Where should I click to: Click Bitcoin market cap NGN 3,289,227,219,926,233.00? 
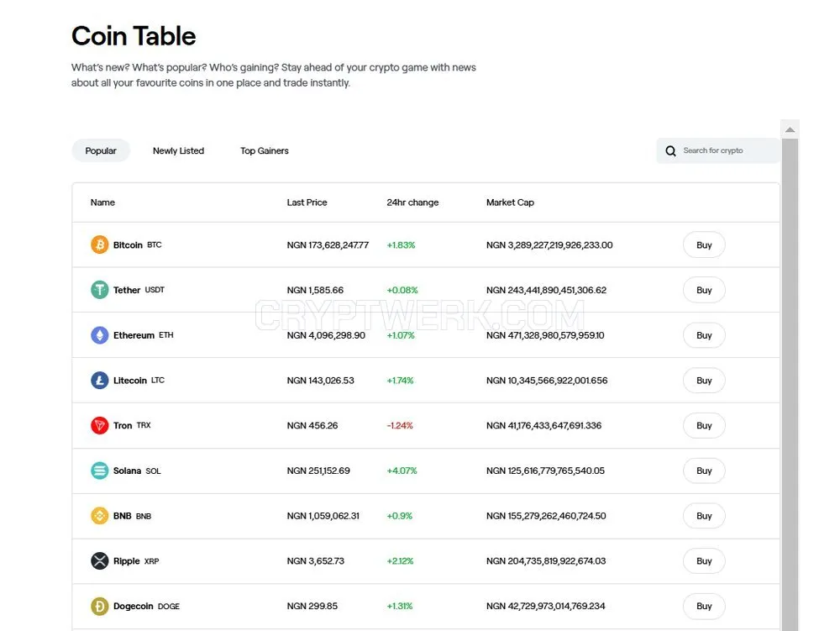(549, 245)
